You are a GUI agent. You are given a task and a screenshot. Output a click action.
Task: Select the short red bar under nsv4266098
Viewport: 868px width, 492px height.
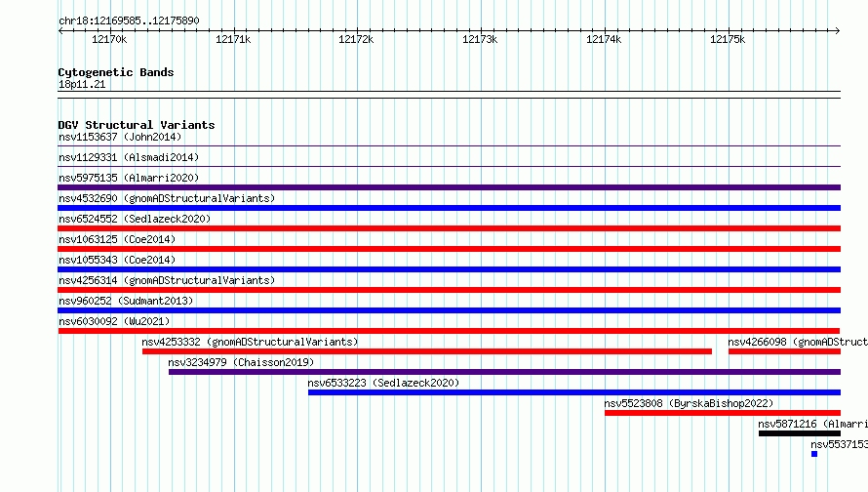[x=784, y=351]
